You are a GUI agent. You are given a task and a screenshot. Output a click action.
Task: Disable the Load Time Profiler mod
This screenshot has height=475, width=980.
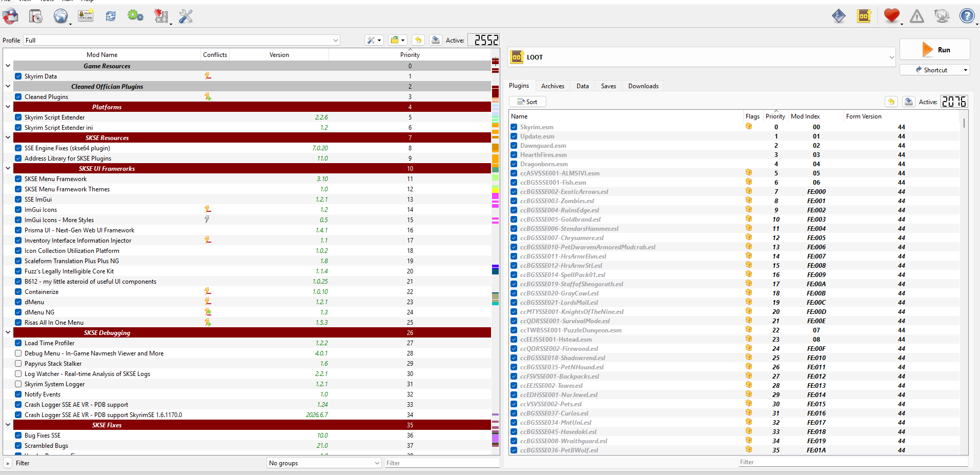18,343
